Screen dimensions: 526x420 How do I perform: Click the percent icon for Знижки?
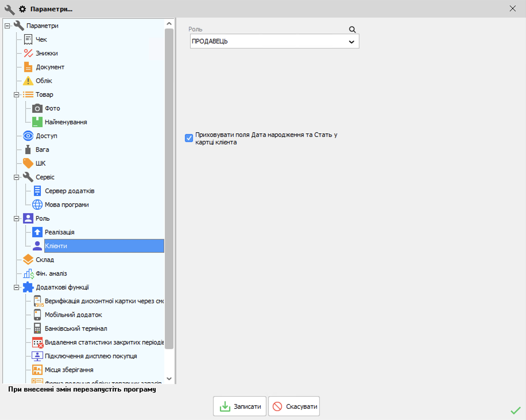click(28, 53)
